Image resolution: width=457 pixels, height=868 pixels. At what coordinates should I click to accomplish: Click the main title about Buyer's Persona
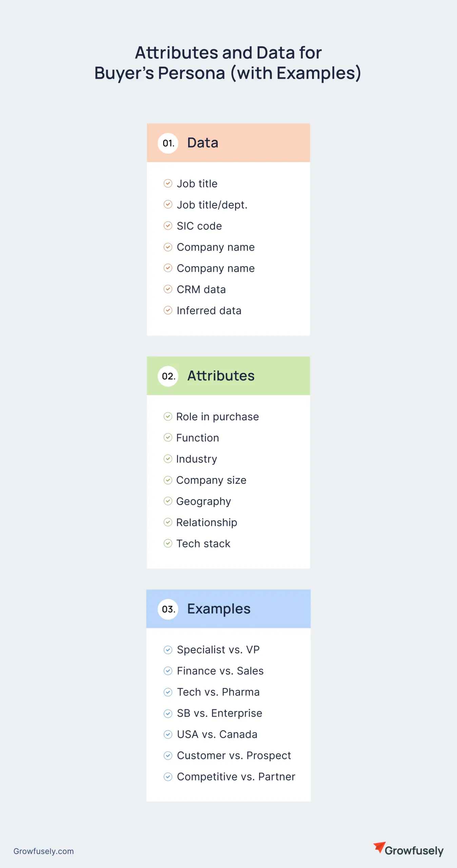click(x=228, y=63)
